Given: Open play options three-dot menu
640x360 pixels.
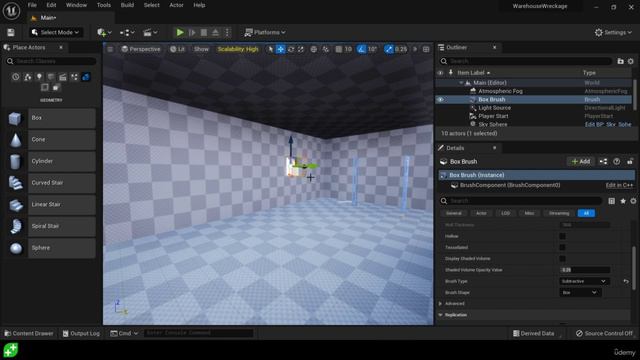Looking at the screenshot, I should [x=227, y=32].
